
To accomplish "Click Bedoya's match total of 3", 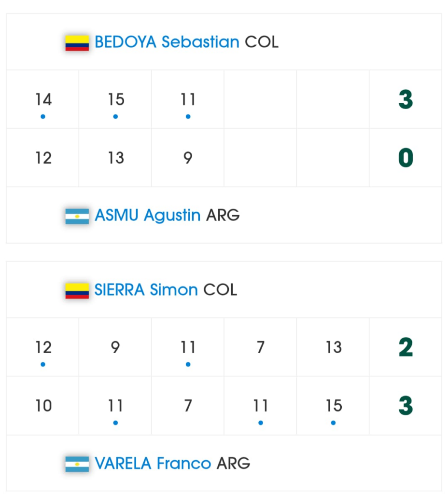I will 406,100.
